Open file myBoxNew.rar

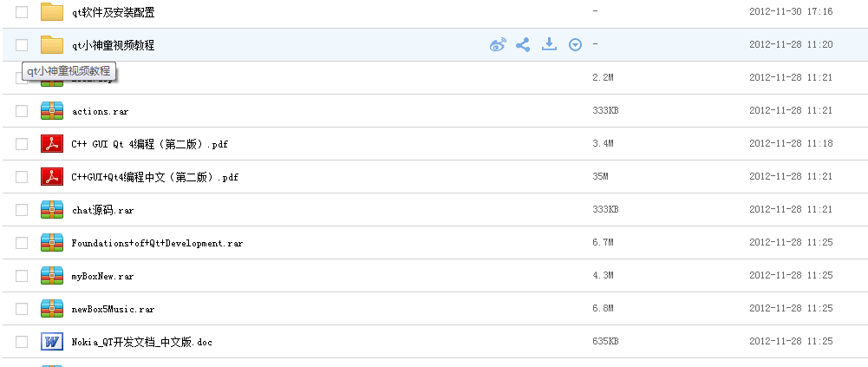pyautogui.click(x=103, y=276)
